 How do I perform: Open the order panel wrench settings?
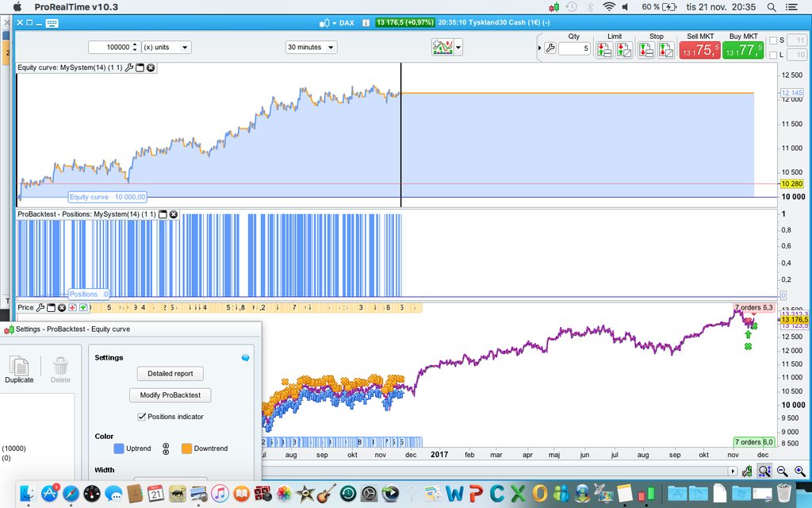point(550,48)
